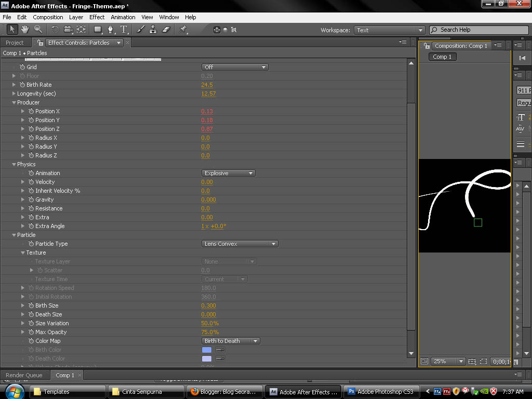Select the Horizontal Type tool

point(124,30)
